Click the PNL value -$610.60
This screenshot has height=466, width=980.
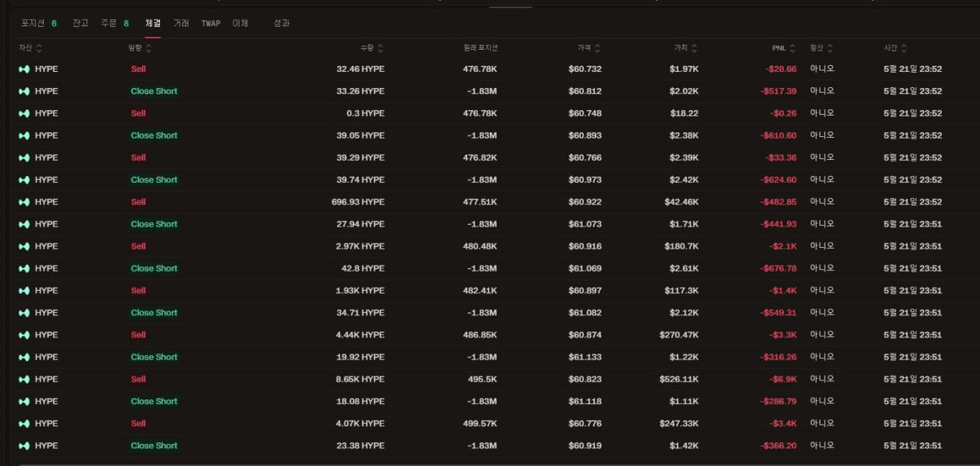[x=779, y=135]
